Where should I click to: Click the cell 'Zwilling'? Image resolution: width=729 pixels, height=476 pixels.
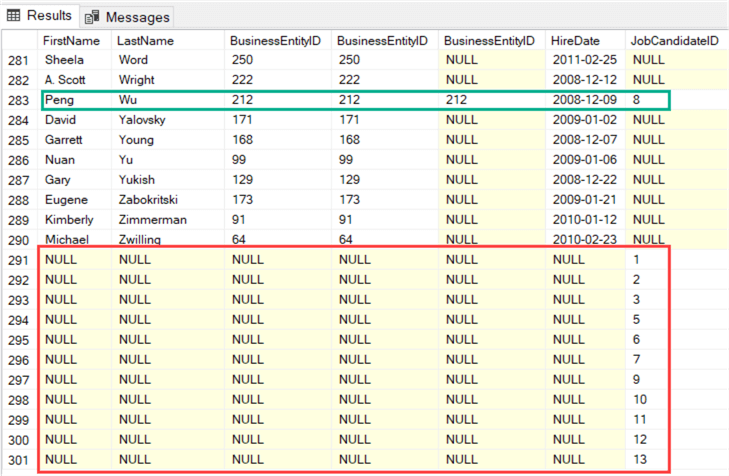[167, 240]
